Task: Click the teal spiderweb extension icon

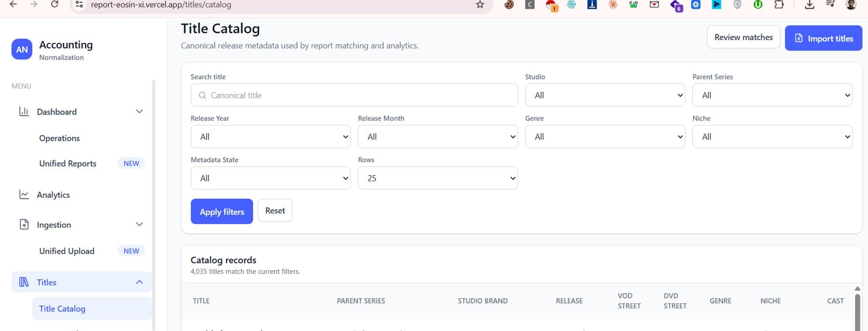Action: [x=571, y=5]
